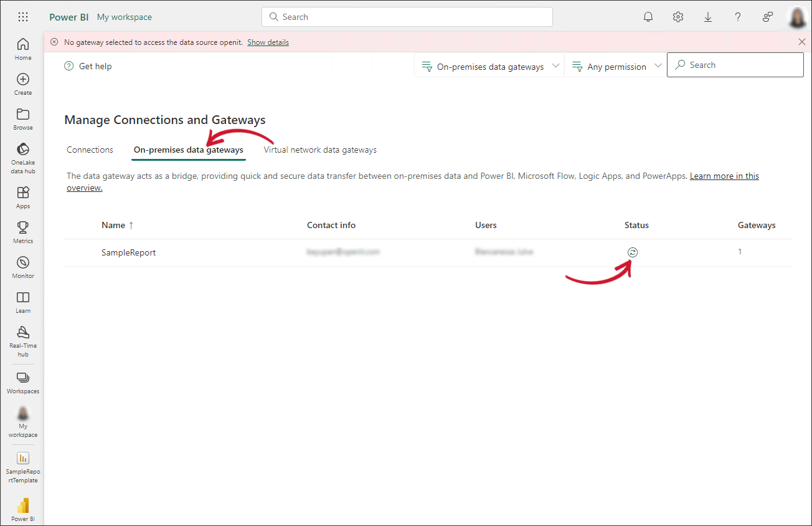The width and height of the screenshot is (812, 526).
Task: Open the Virtual network data gateways tab
Action: pyautogui.click(x=319, y=150)
